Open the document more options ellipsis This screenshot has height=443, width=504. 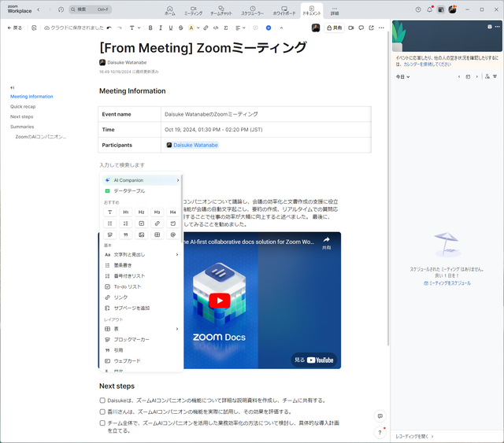381,28
